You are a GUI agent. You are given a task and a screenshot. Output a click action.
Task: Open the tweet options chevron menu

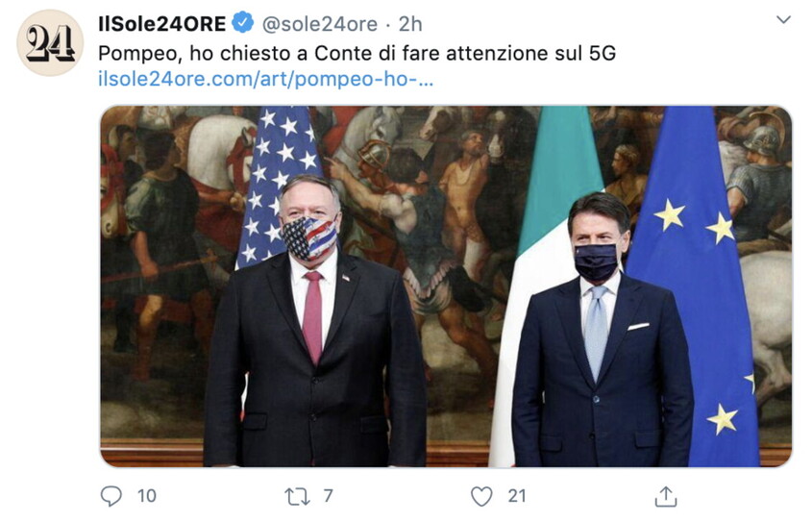point(783,19)
